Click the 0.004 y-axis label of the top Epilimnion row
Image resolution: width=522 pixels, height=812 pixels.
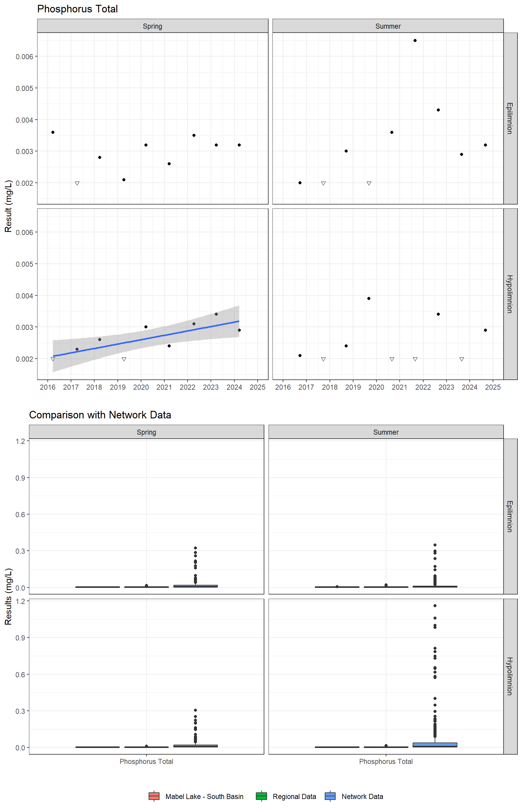pyautogui.click(x=24, y=120)
